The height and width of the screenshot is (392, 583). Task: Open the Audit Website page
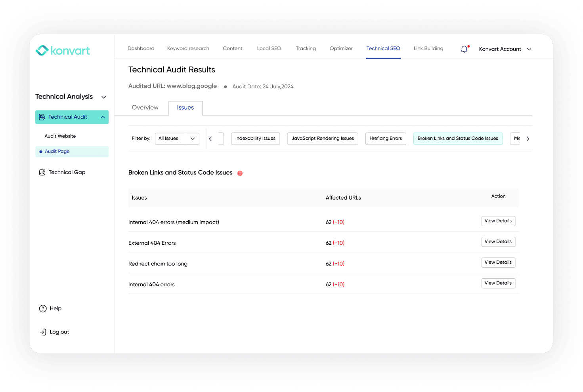60,136
